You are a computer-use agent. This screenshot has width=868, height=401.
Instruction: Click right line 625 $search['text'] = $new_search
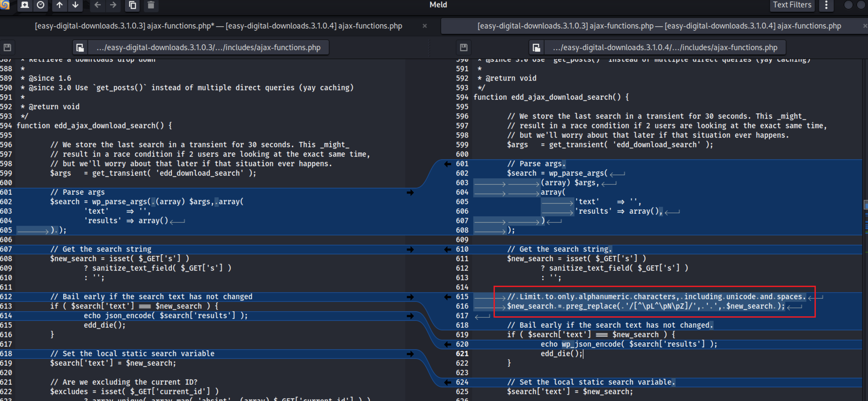tap(570, 392)
